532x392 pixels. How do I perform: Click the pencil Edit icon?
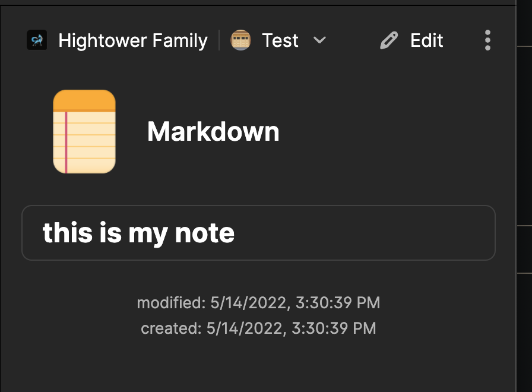(389, 40)
